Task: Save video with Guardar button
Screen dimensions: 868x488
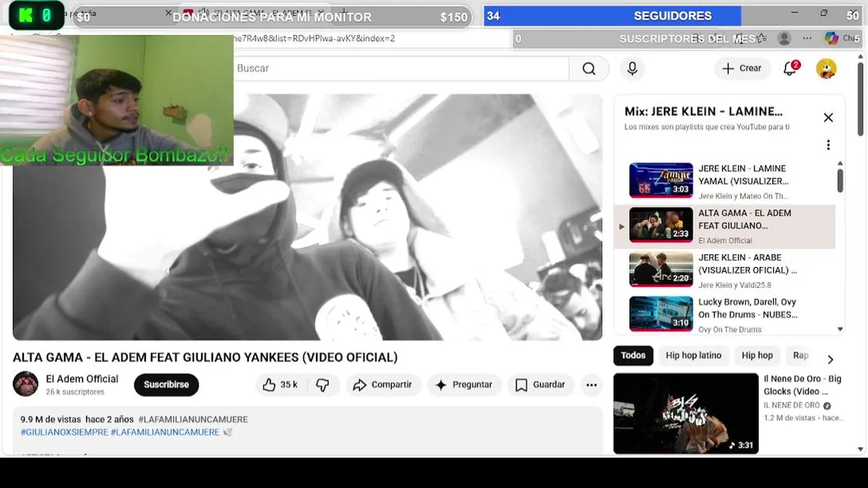Action: click(540, 385)
